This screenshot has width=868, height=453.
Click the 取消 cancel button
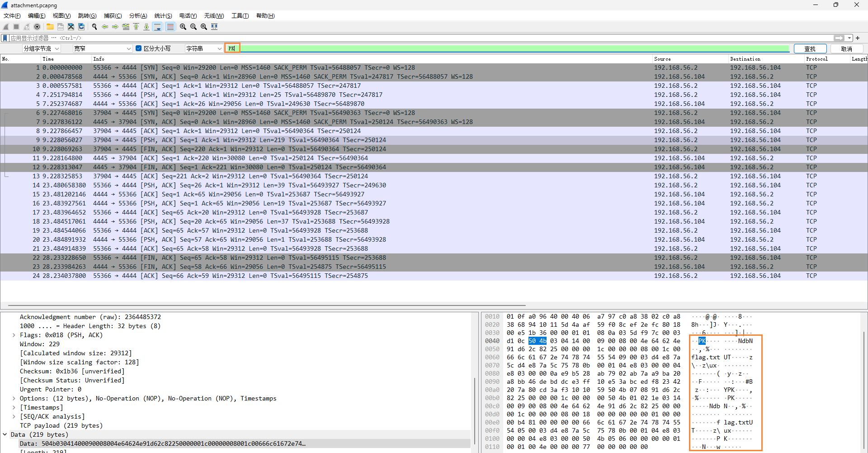(x=846, y=48)
